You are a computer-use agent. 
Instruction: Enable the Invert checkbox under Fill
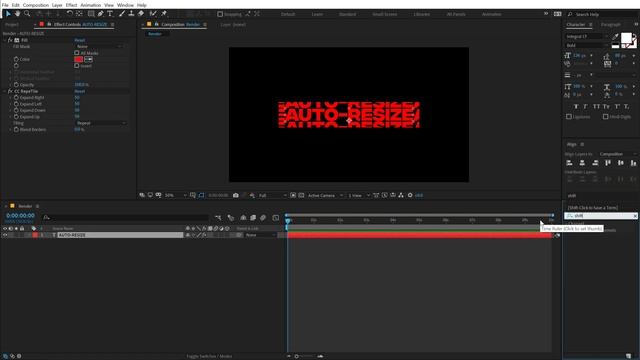pos(77,66)
